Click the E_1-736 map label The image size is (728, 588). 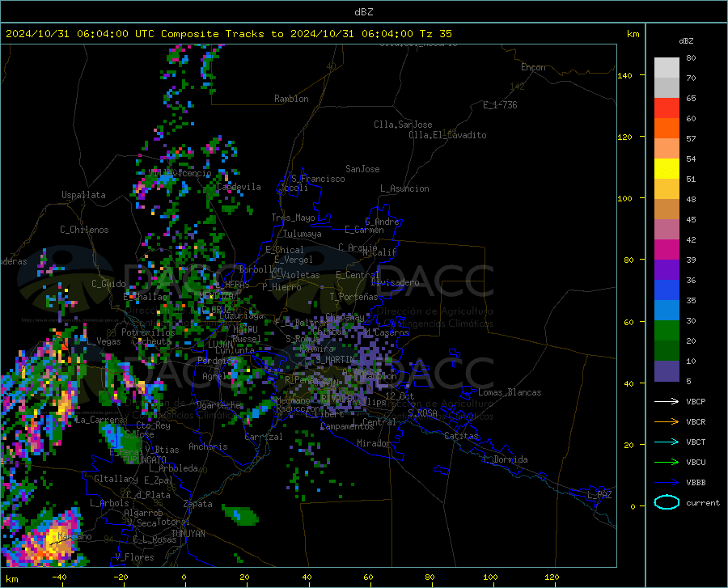(x=500, y=105)
